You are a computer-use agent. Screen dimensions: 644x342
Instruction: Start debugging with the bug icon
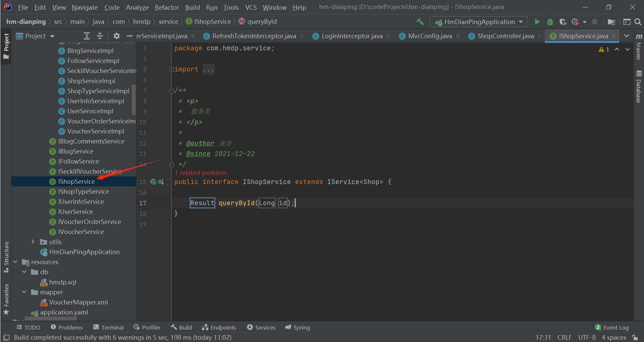(x=550, y=22)
